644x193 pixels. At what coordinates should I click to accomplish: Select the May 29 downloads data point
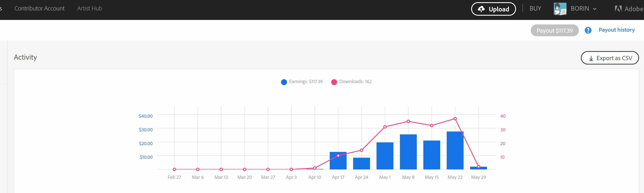click(x=478, y=167)
